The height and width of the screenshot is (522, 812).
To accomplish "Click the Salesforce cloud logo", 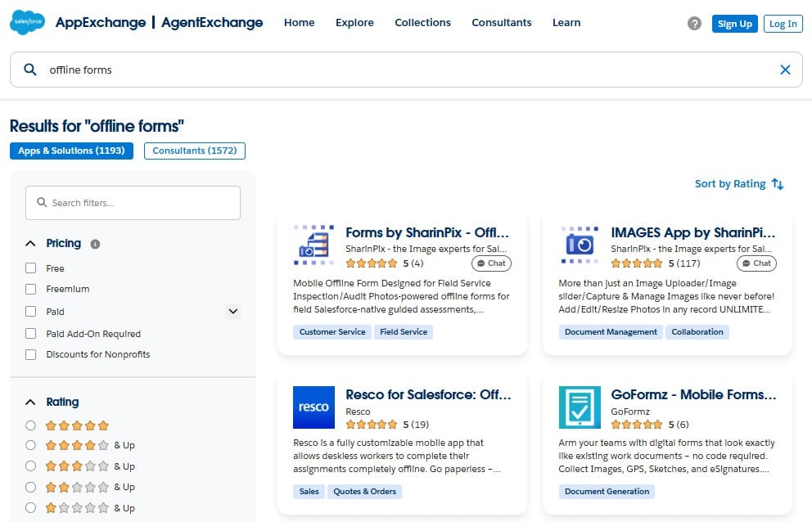I will [x=27, y=22].
